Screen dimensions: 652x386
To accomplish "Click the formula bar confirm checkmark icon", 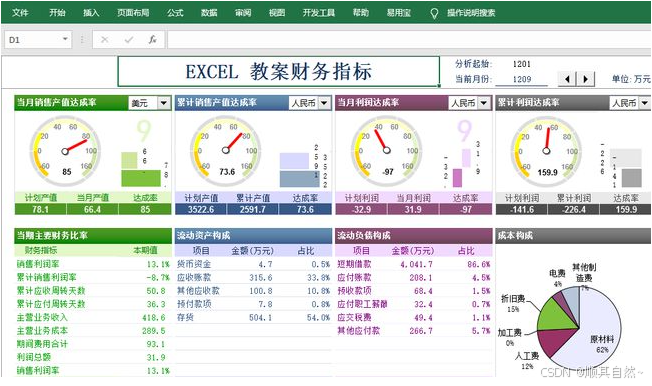I will (129, 40).
